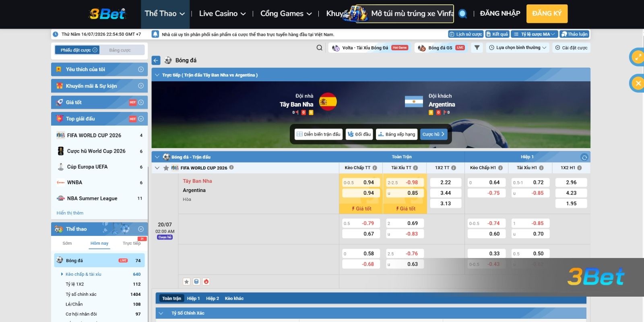Screen dimensions: 644x322
Task: Click the info icon next to 1X2 TT
Action: (x=454, y=168)
